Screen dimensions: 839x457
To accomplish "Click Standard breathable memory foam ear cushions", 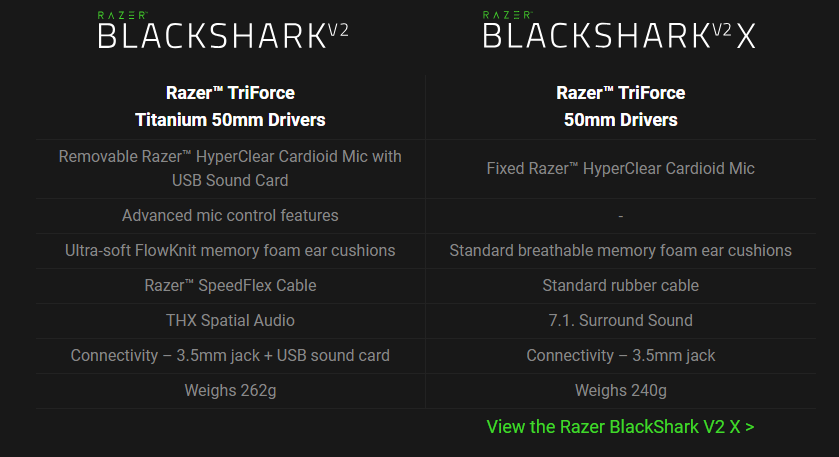I will pos(620,250).
